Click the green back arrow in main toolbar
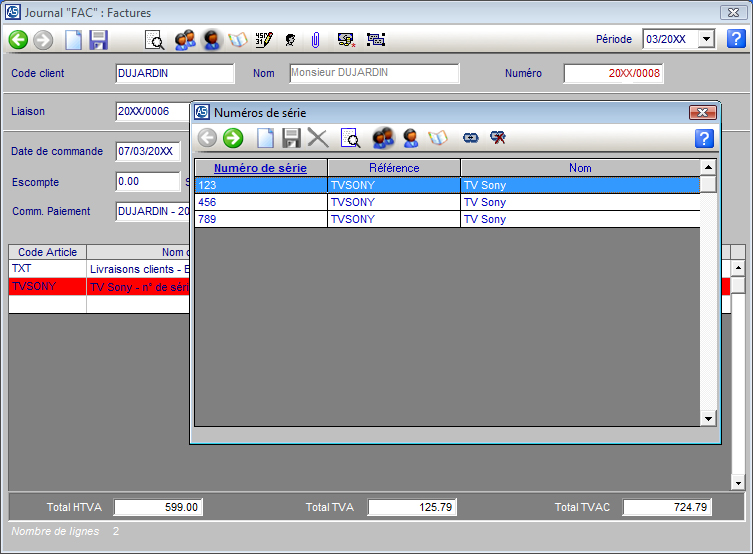This screenshot has width=753, height=554. click(x=18, y=40)
